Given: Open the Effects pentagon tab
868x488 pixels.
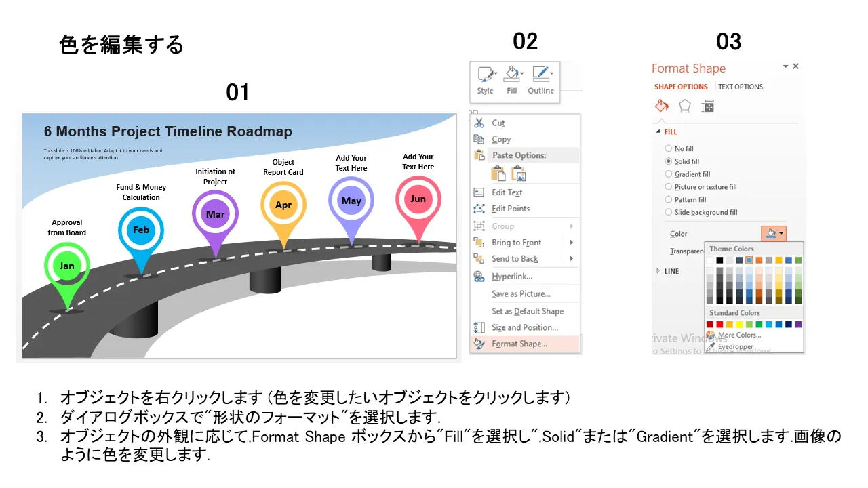Looking at the screenshot, I should [685, 106].
